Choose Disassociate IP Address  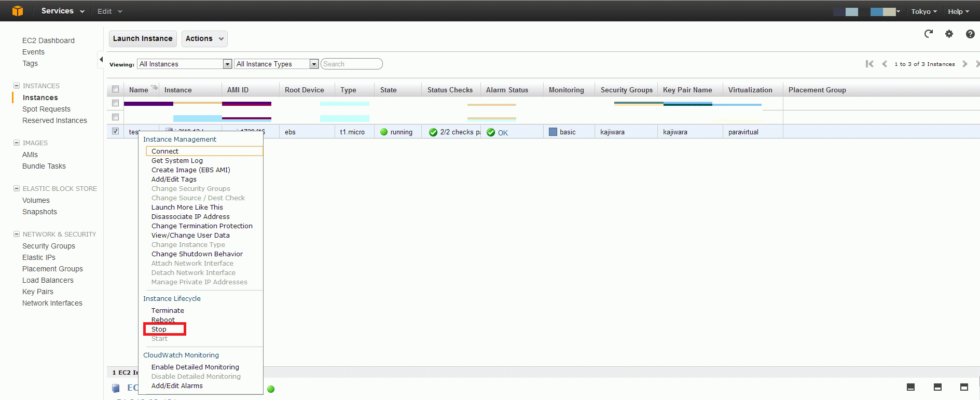pos(190,217)
